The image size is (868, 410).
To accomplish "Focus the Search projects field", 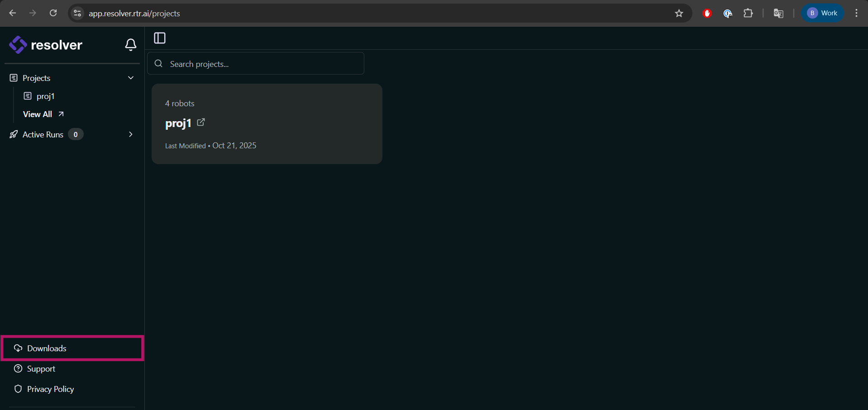I will pyautogui.click(x=256, y=63).
